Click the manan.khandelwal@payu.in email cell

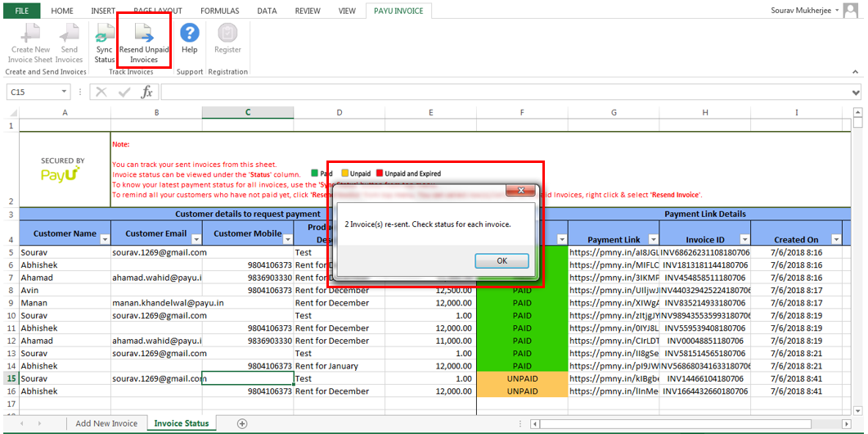tap(156, 303)
